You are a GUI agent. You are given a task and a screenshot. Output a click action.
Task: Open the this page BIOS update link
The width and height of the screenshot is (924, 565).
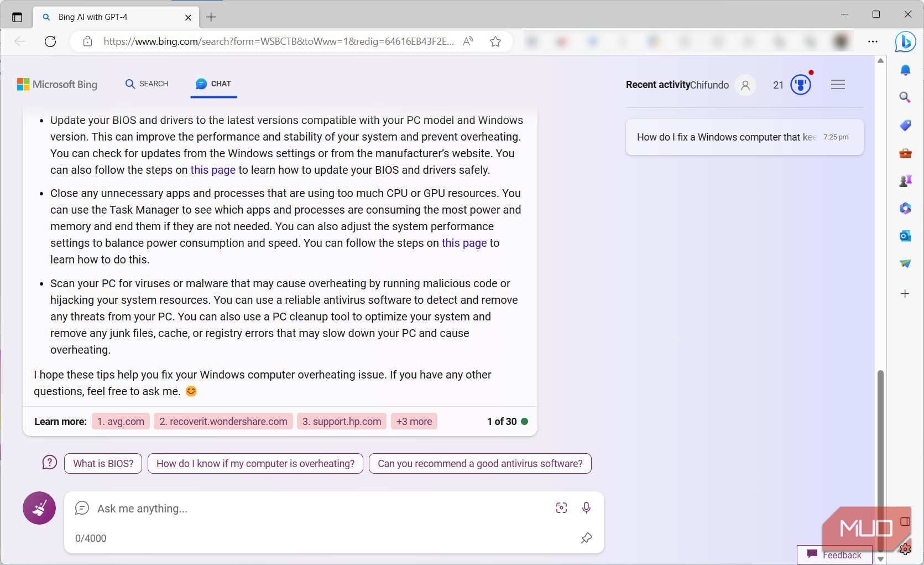tap(212, 170)
